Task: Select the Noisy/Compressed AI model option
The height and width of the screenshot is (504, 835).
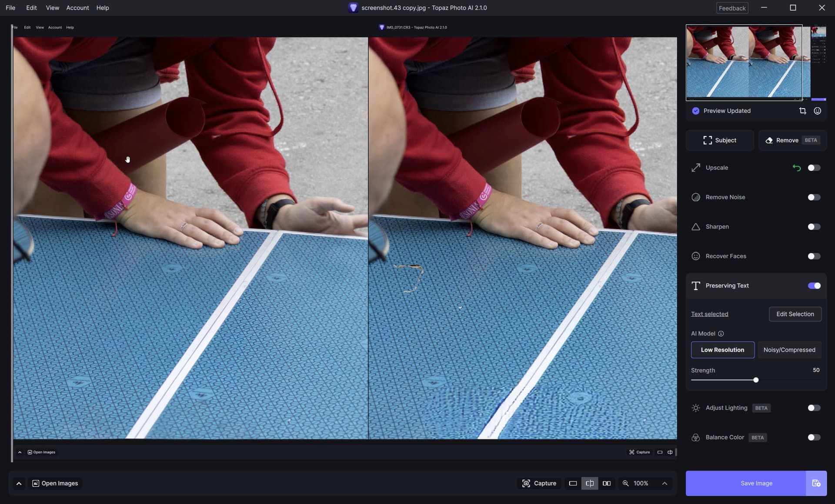Action: pyautogui.click(x=789, y=350)
